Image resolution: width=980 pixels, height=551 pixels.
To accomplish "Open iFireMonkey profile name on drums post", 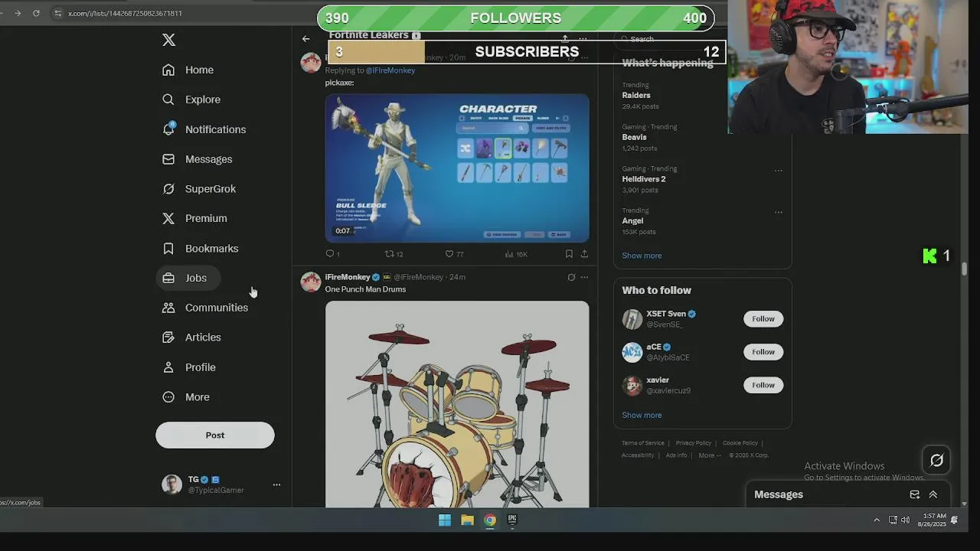I will (348, 277).
